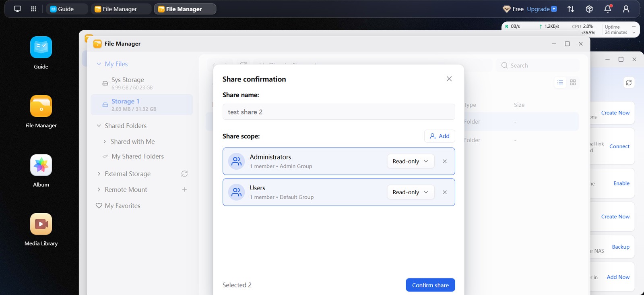
Task: Click the Connect link in the right-hand window
Action: (619, 146)
